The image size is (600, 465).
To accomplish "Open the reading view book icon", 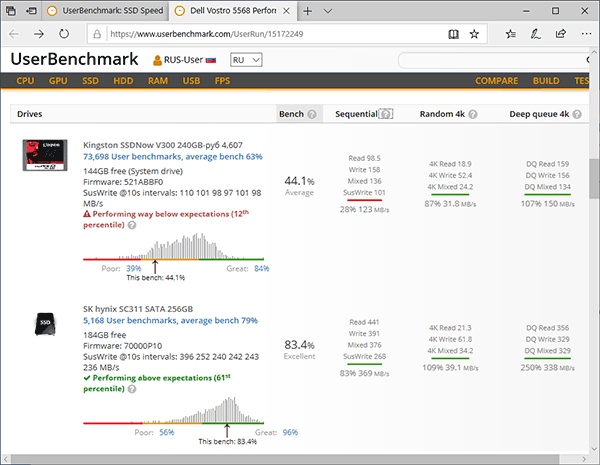I will [453, 34].
